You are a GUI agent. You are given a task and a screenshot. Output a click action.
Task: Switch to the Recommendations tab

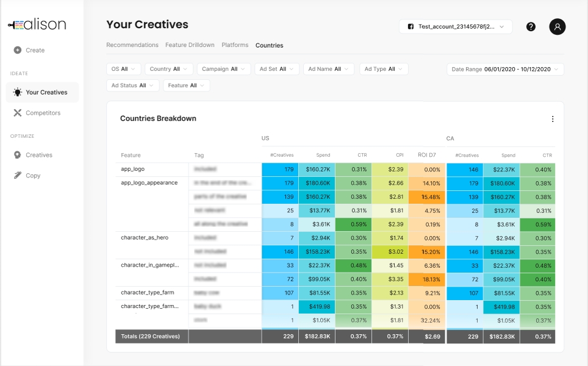132,45
